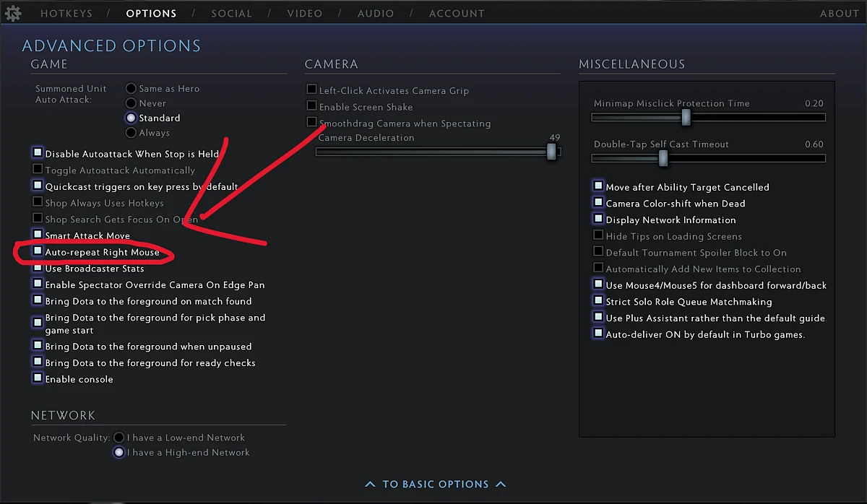Enable Toggle Autoattack Automatically
The image size is (867, 504).
click(38, 169)
